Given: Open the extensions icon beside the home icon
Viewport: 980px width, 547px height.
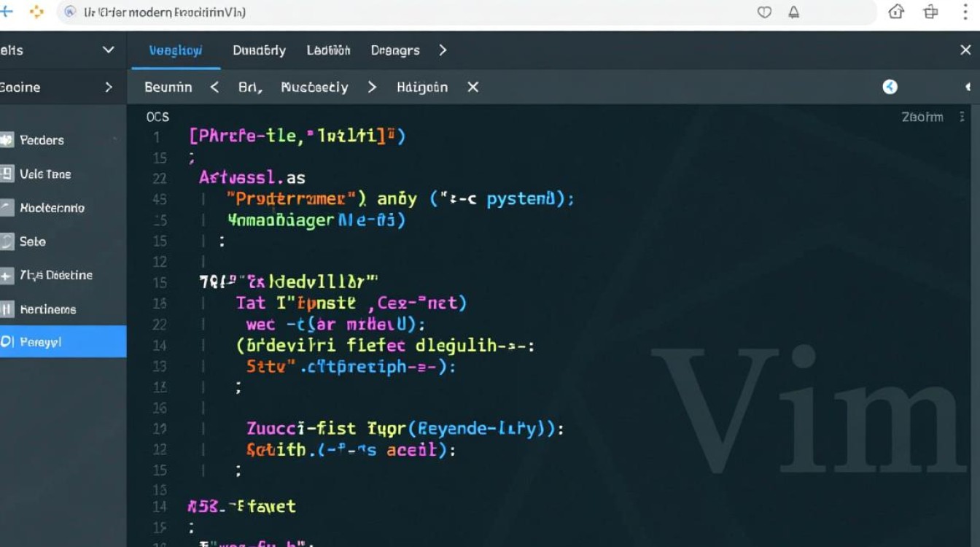Looking at the screenshot, I should pos(930,12).
